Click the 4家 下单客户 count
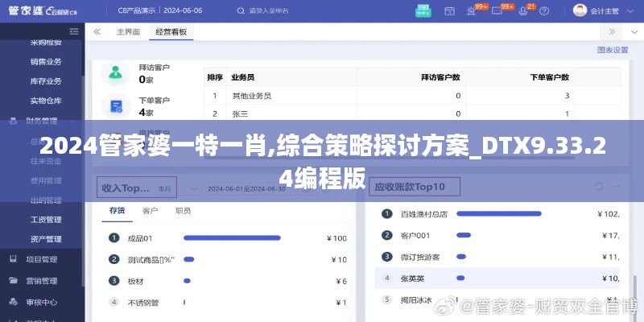644x322 pixels. pyautogui.click(x=146, y=112)
